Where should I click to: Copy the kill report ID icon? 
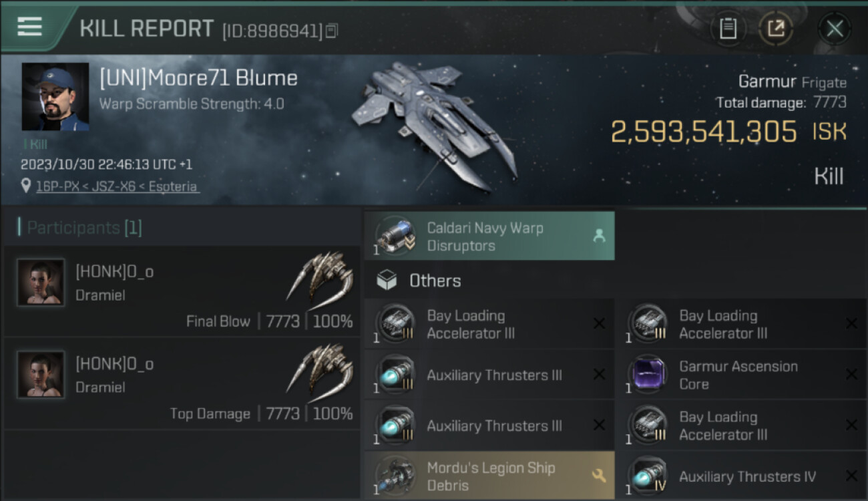click(x=332, y=31)
